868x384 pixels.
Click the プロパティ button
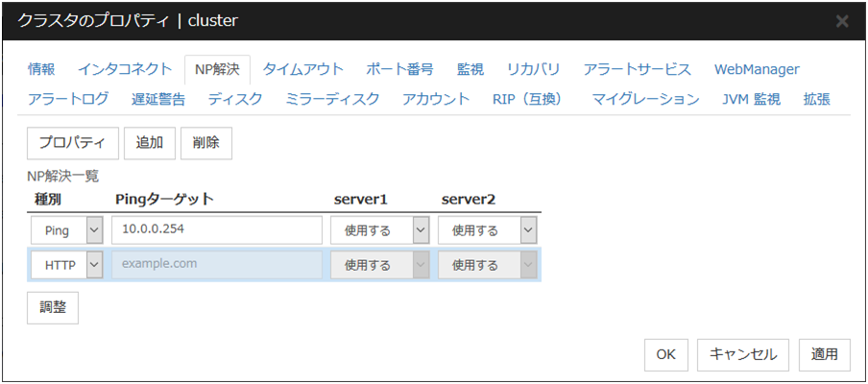tap(72, 143)
